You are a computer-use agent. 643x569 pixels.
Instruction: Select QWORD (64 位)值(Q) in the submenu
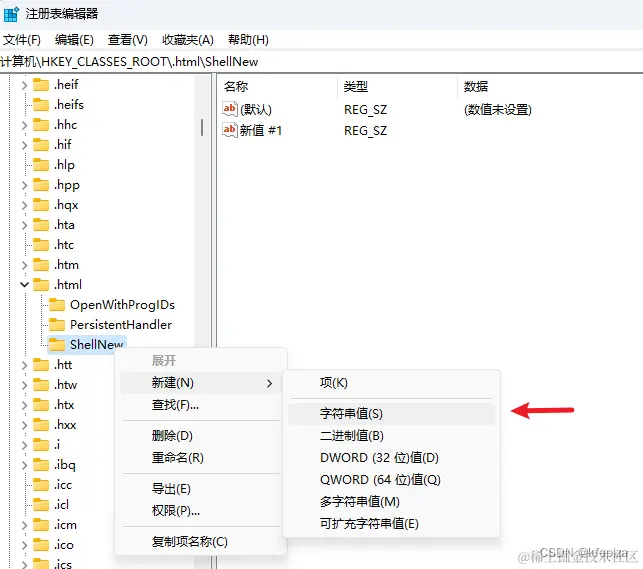coord(391,480)
